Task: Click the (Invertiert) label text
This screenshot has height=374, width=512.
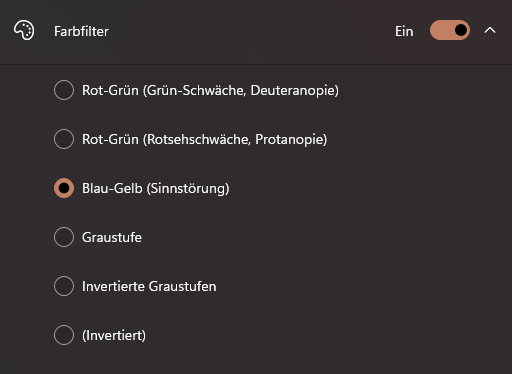Action: (x=114, y=335)
